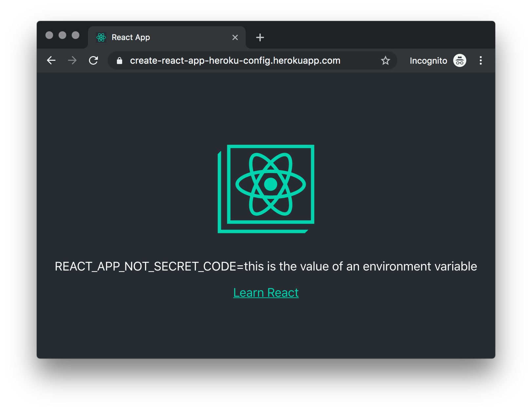Click the forward navigation arrow

(x=72, y=60)
